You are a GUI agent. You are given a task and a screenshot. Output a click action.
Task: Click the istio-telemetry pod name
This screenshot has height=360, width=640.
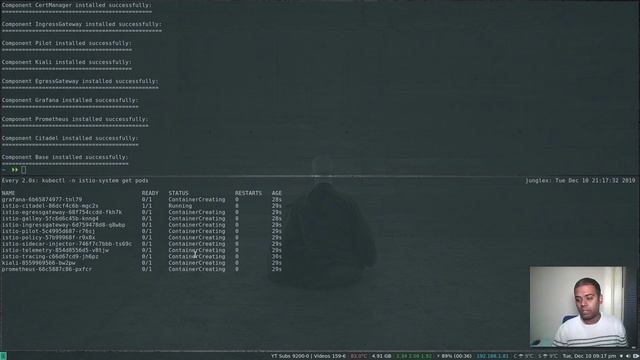[x=55, y=250]
